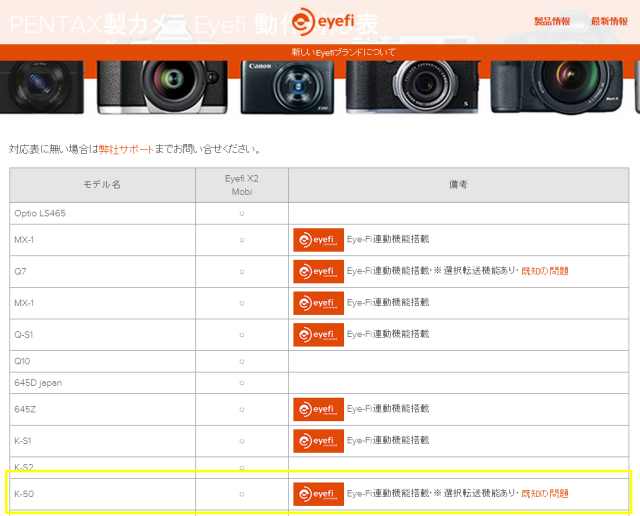Screen dimensions: 640x516
Task: Select the Q-S1 model cell
Action: point(102,335)
